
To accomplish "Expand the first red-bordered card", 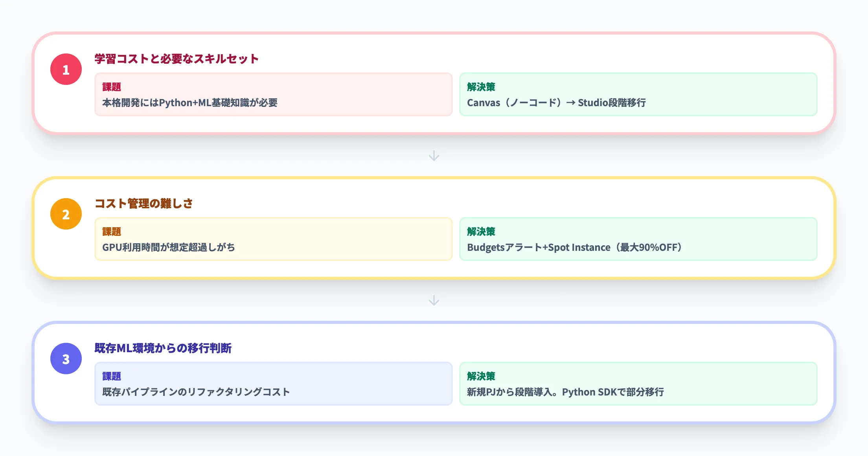I will pos(434,83).
